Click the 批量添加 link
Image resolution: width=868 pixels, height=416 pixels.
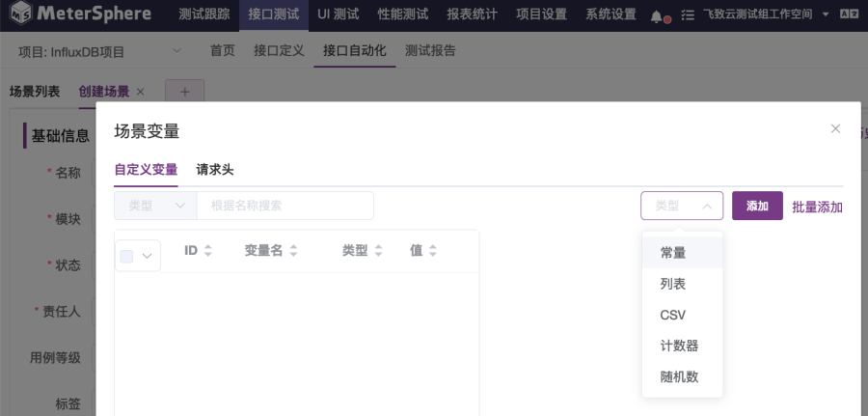[817, 208]
